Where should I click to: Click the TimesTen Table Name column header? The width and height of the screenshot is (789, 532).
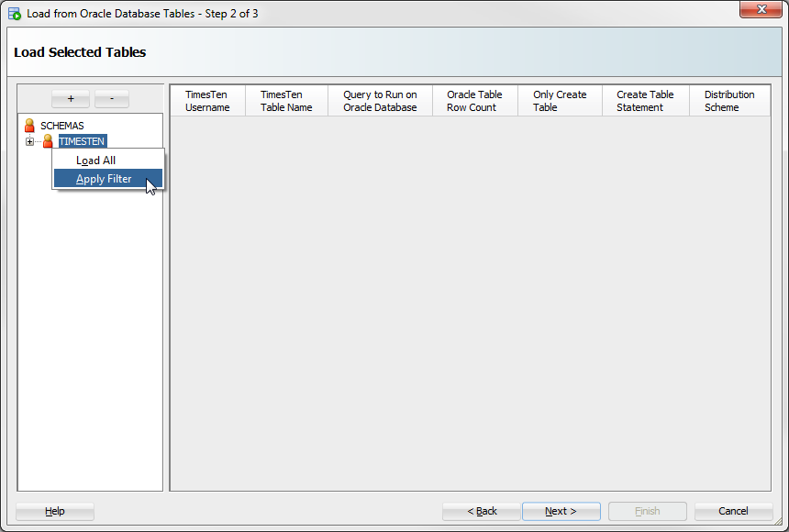(287, 101)
